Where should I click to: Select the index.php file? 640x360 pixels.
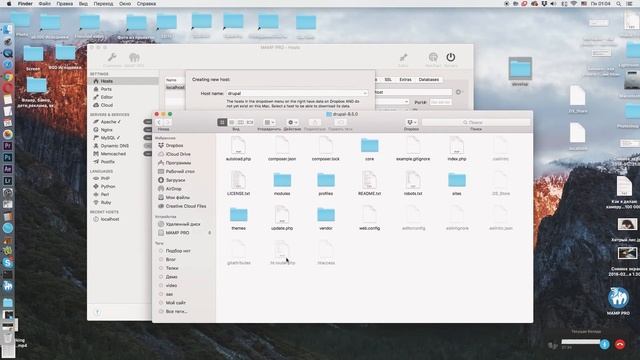[x=457, y=146]
